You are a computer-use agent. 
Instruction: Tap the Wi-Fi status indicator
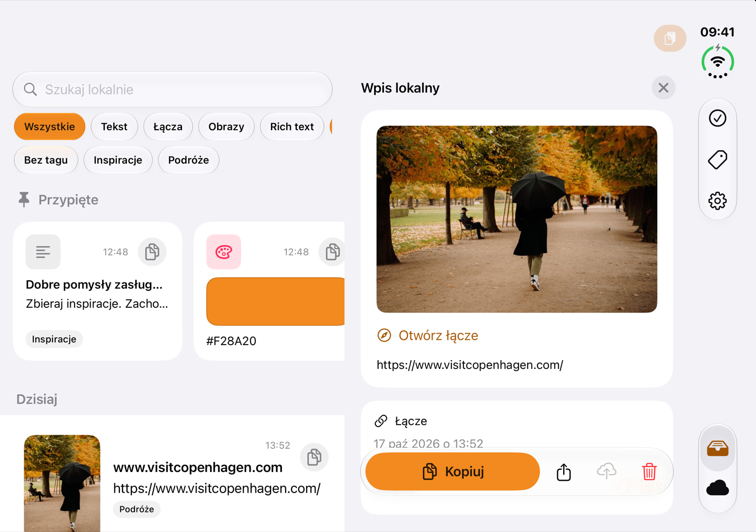718,62
